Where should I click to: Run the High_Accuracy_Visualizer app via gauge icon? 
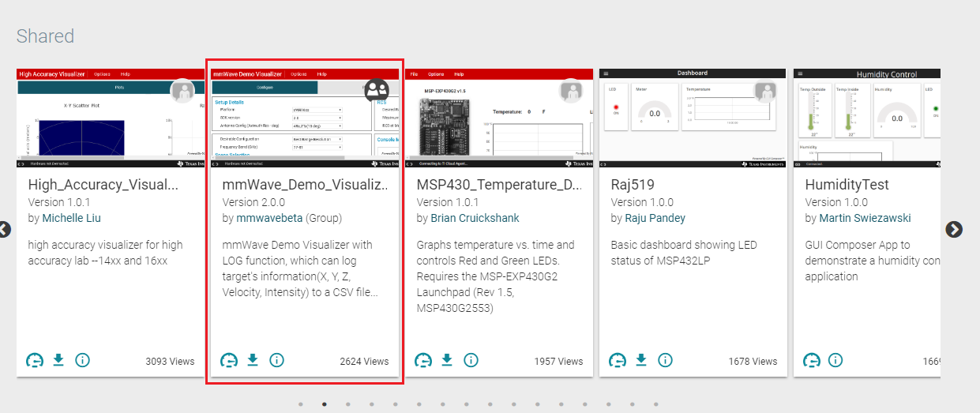pyautogui.click(x=35, y=361)
